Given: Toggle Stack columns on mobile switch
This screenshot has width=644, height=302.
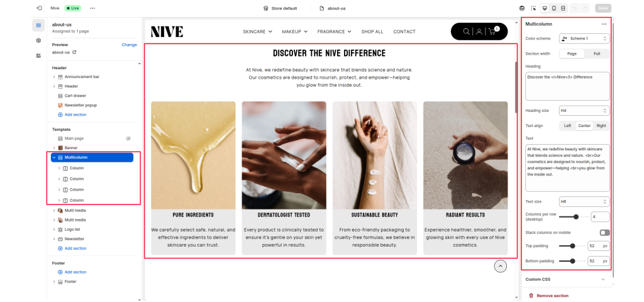Looking at the screenshot, I should pyautogui.click(x=604, y=233).
